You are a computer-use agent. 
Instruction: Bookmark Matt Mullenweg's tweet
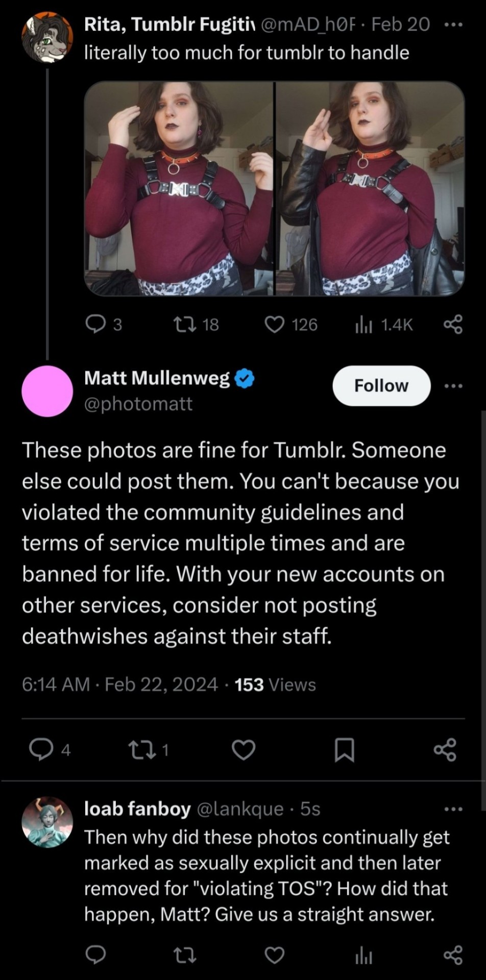coord(344,749)
